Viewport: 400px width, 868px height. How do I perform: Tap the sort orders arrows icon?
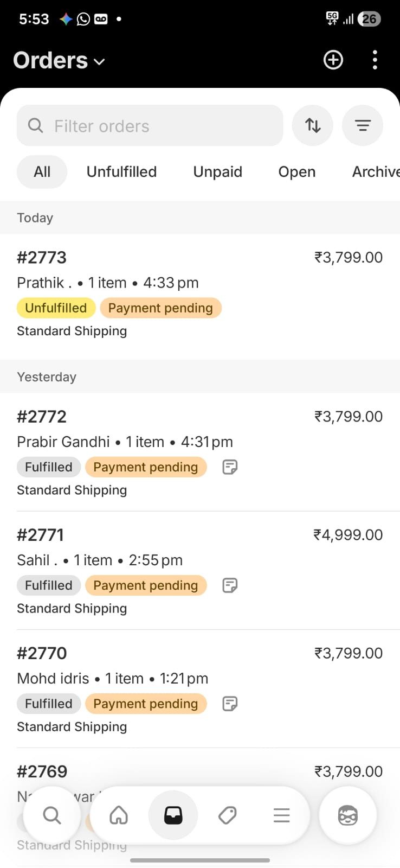313,126
